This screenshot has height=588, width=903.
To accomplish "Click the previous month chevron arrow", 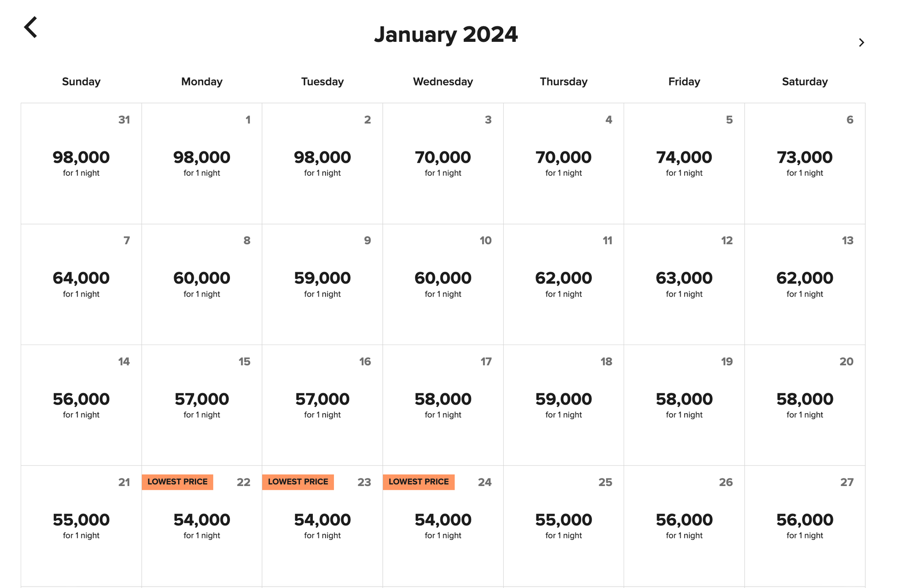I will point(31,27).
